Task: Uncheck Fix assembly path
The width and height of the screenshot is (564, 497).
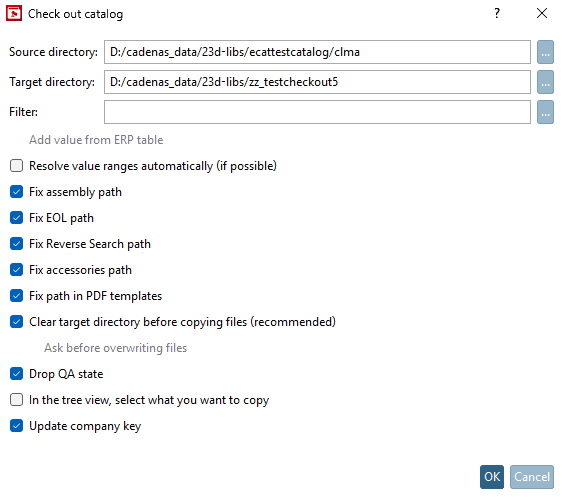Action: (17, 192)
